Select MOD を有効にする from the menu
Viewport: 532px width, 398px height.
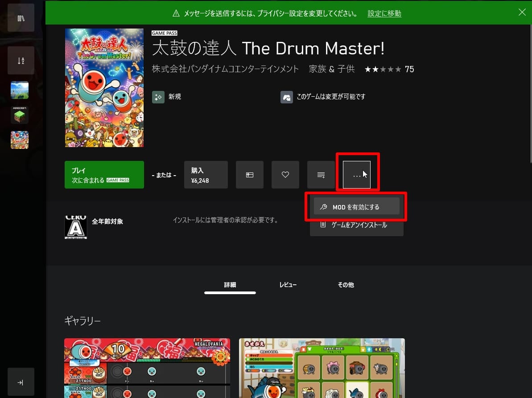pos(356,207)
